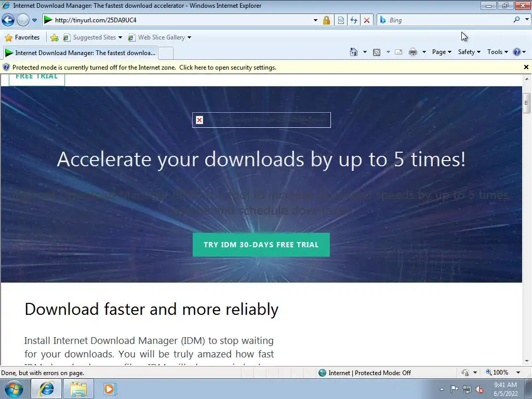532x399 pixels.
Task: Click the status bar privacy report icon
Action: click(465, 373)
